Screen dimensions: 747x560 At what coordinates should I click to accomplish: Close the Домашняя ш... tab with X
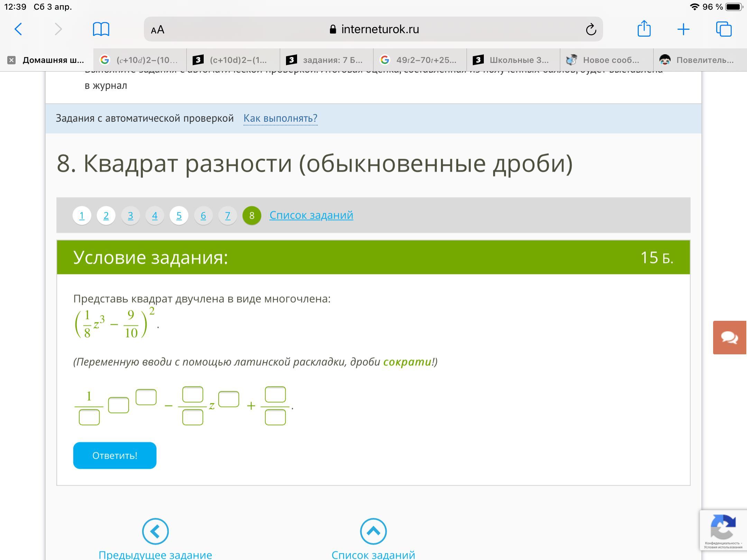(x=11, y=60)
